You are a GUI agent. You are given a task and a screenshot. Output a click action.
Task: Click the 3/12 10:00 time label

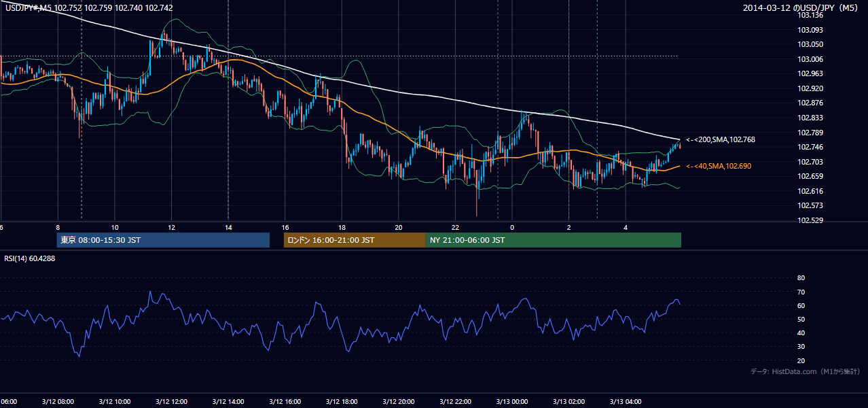113,402
